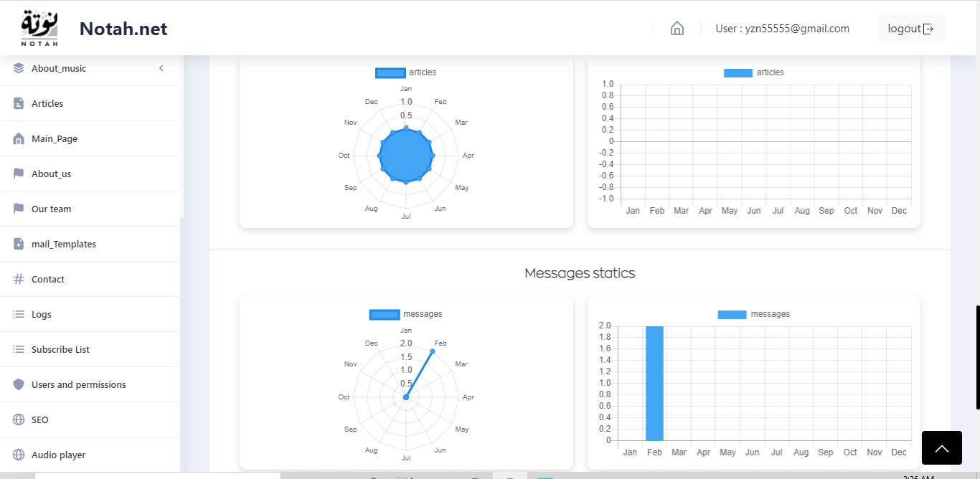Image resolution: width=980 pixels, height=479 pixels.
Task: Click the Notah logo image
Action: point(39,28)
